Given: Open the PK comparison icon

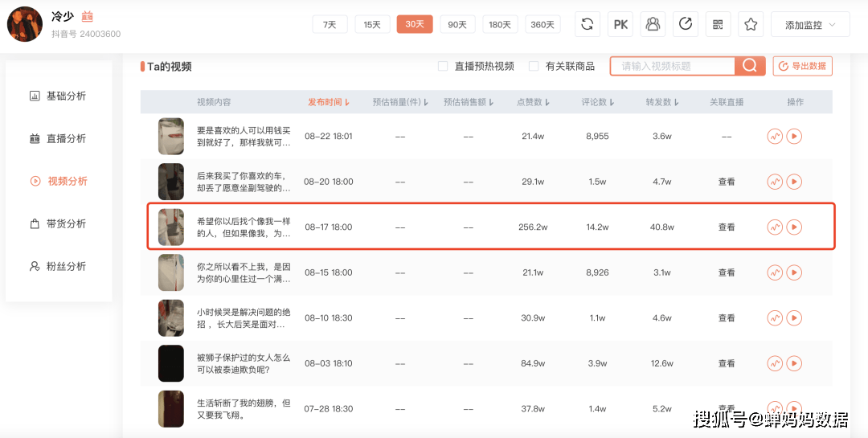Looking at the screenshot, I should click(620, 24).
